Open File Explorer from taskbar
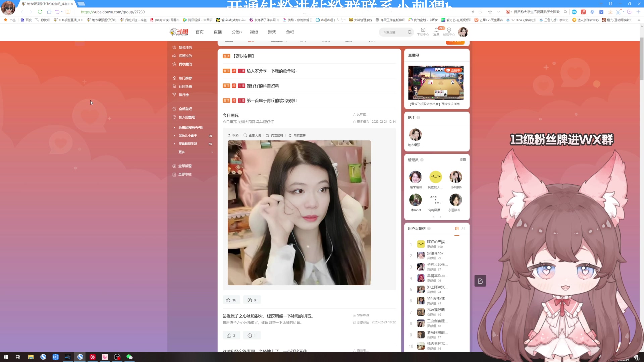Image resolution: width=644 pixels, height=362 pixels. (x=31, y=357)
